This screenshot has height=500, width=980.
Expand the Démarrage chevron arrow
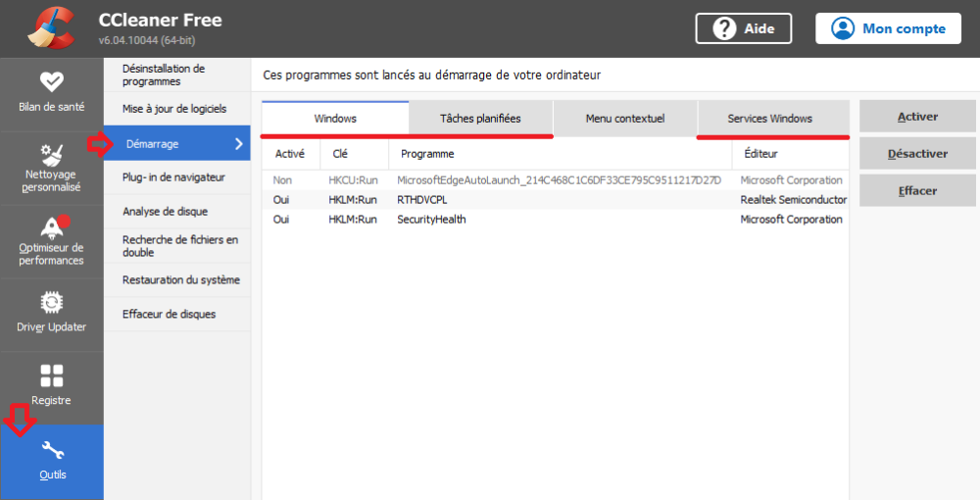click(239, 144)
